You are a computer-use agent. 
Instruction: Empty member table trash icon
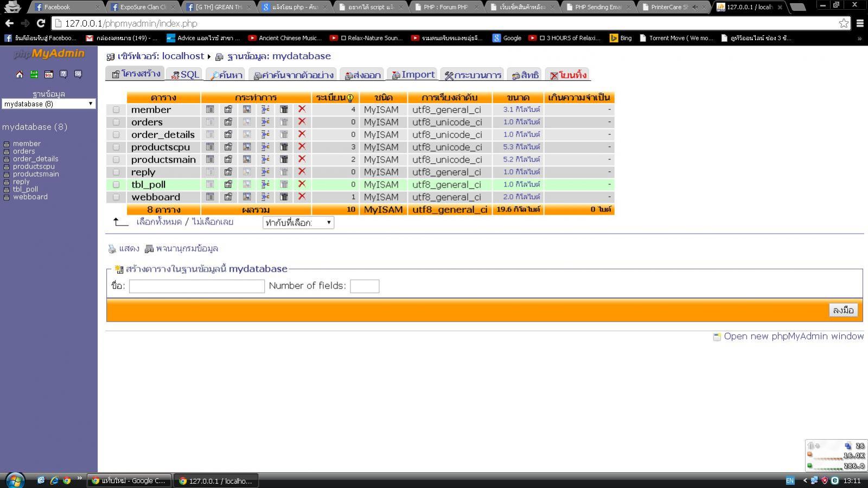point(284,110)
